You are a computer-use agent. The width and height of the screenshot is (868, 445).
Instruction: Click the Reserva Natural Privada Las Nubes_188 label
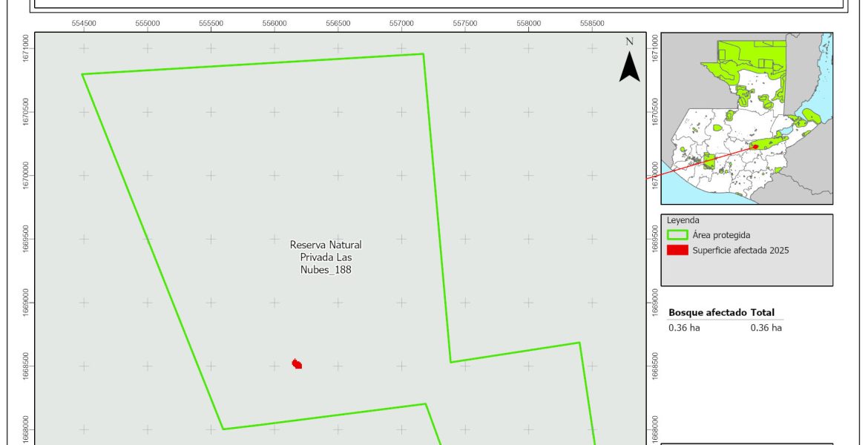(326, 257)
